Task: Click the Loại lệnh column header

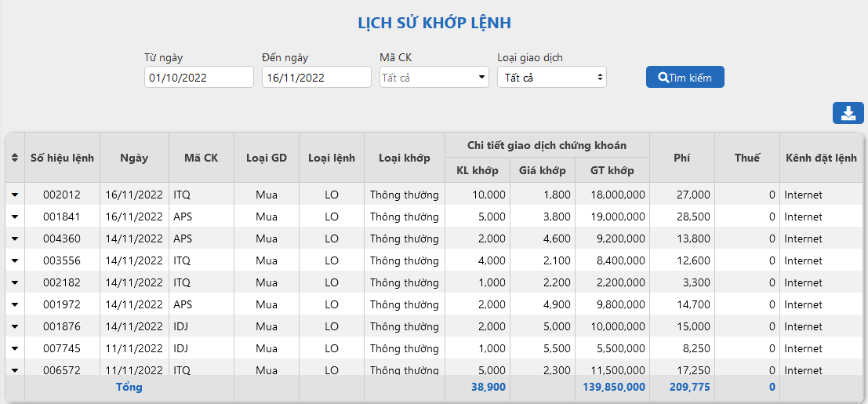Action: click(x=332, y=158)
